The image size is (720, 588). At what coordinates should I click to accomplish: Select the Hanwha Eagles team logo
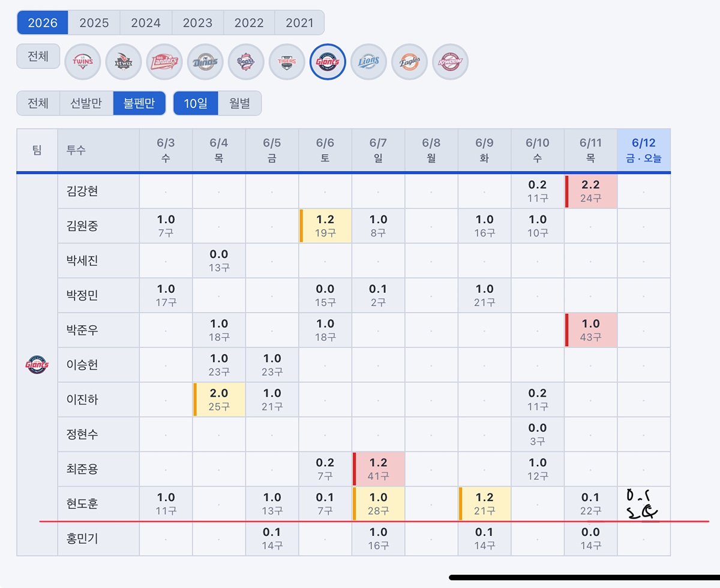(409, 62)
